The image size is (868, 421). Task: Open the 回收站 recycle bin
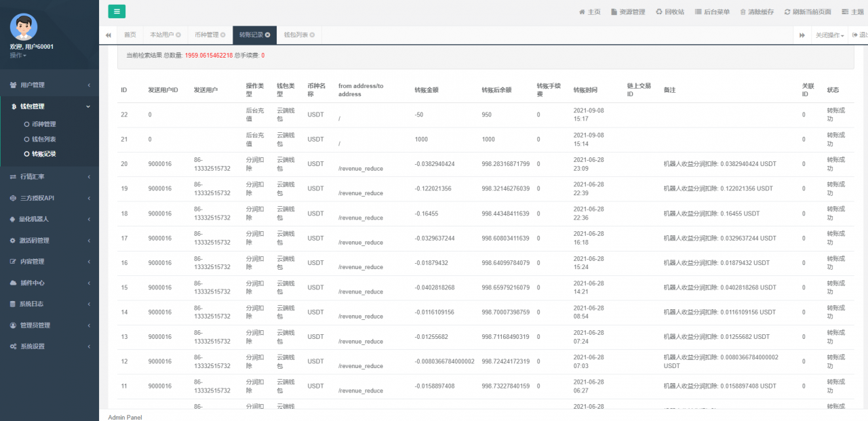(670, 12)
